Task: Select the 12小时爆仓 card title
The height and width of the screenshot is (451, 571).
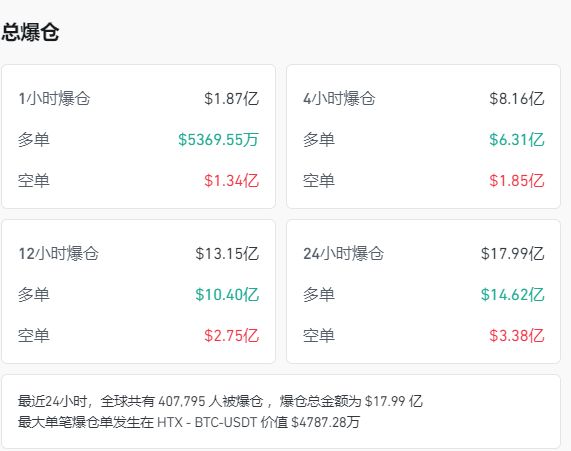Action: (58, 254)
